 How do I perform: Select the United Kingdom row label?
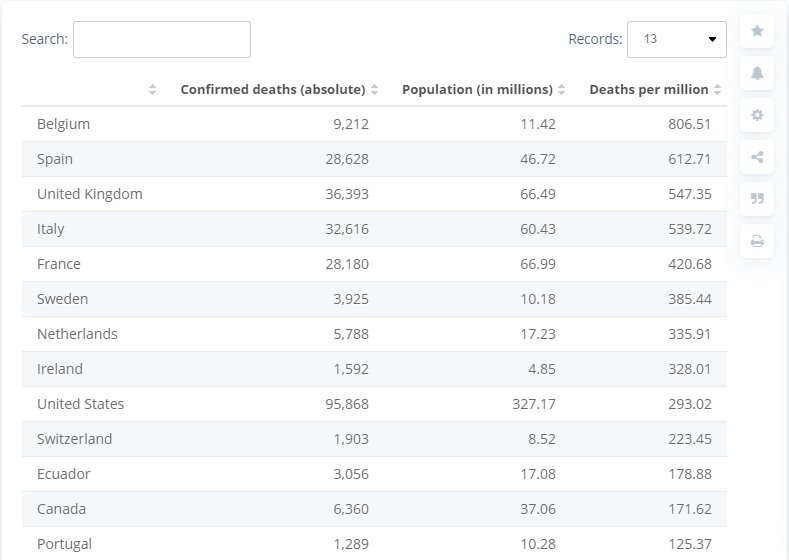(x=90, y=194)
